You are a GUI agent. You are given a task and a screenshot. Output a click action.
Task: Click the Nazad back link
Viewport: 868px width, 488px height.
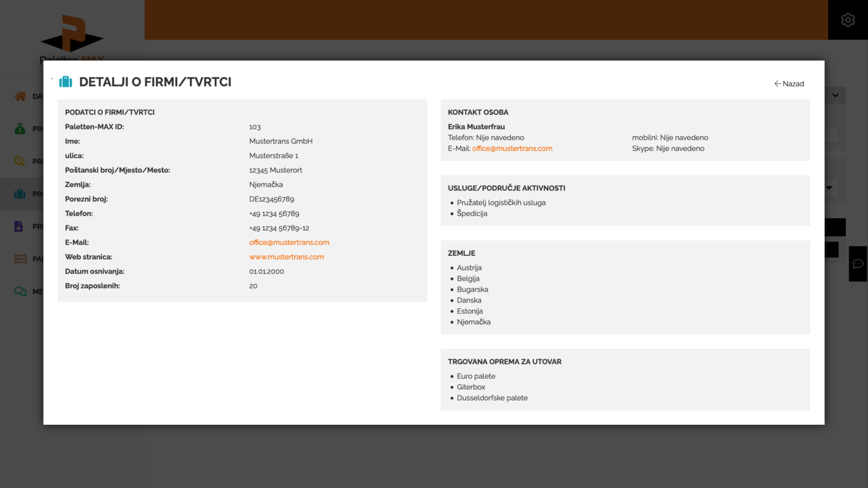pyautogui.click(x=789, y=84)
